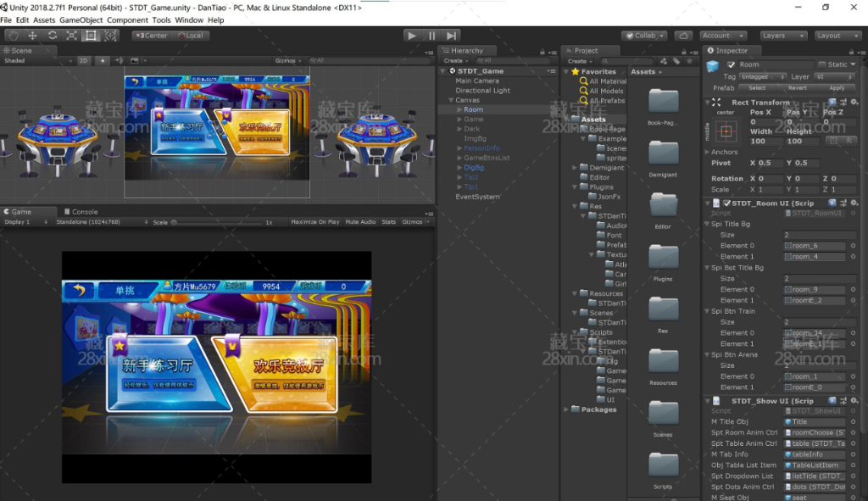Expand the Anchors section
The image size is (868, 501).
[x=707, y=153]
